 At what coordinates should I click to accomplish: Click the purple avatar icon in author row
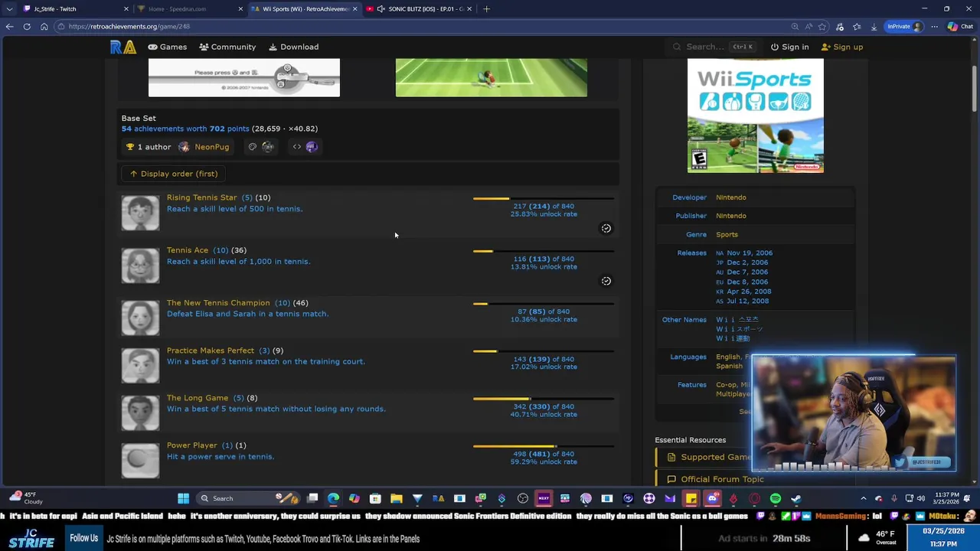click(312, 147)
